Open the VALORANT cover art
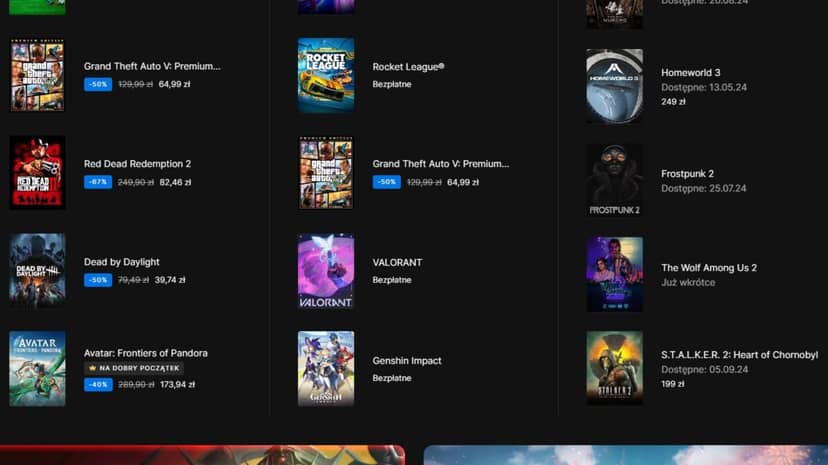Viewport: 828px width, 465px height. coord(326,271)
